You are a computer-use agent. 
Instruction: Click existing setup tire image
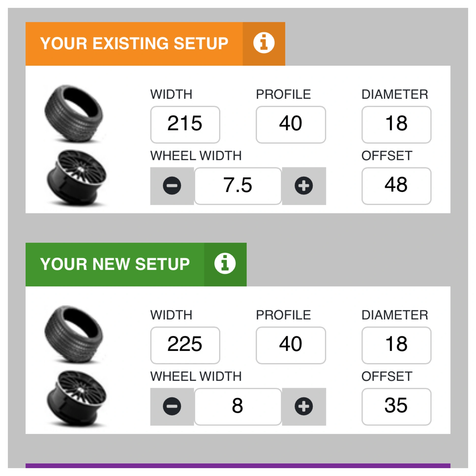74,114
